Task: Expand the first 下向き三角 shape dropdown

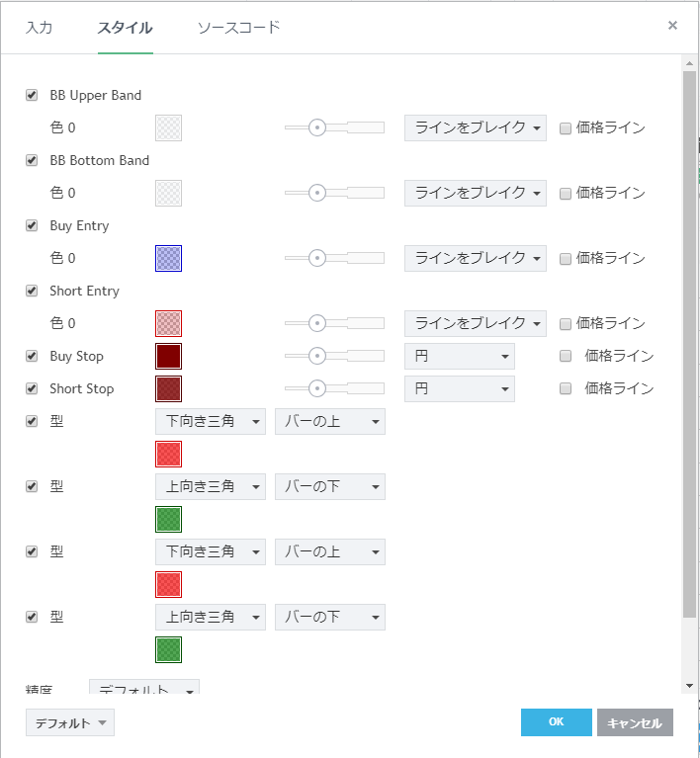Action: [x=210, y=422]
